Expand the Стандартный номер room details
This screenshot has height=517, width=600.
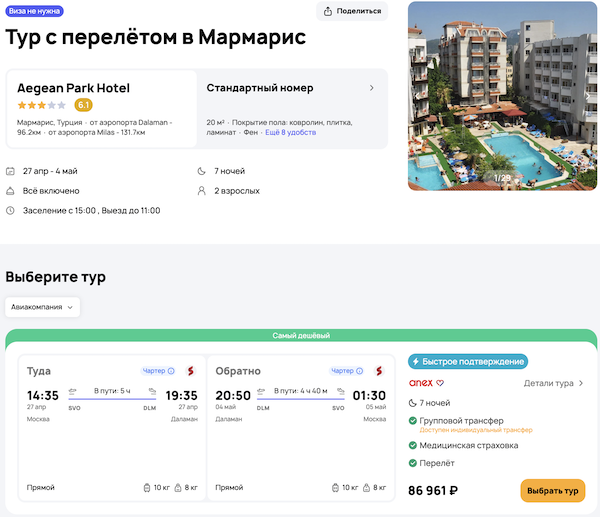(x=372, y=88)
